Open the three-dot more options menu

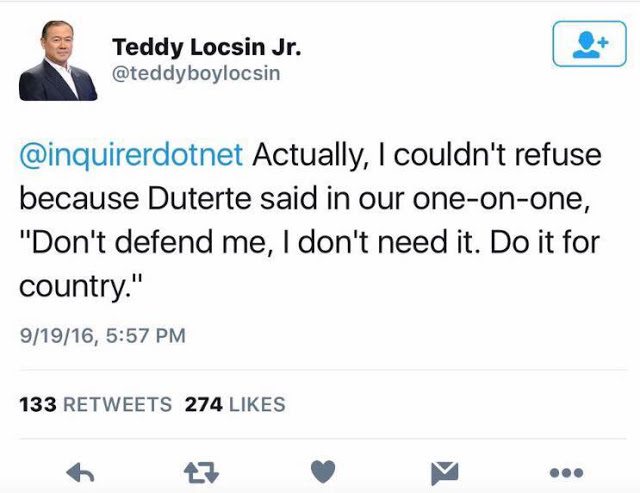(566, 473)
